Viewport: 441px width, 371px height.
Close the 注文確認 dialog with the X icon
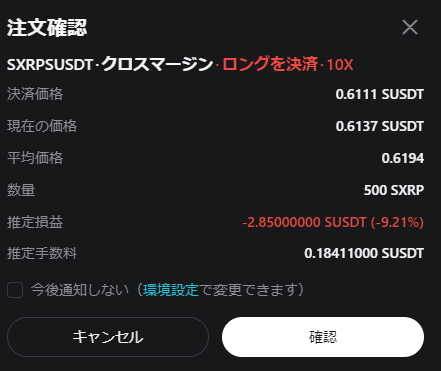point(410,27)
